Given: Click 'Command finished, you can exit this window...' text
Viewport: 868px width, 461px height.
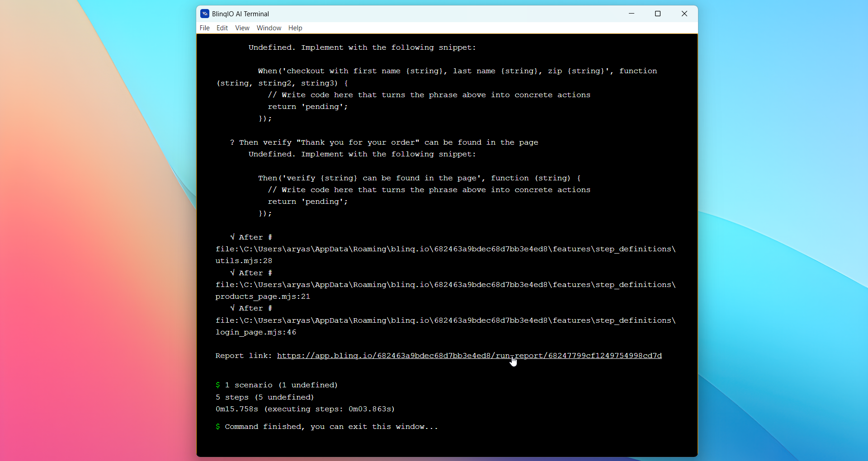Looking at the screenshot, I should pos(331,427).
